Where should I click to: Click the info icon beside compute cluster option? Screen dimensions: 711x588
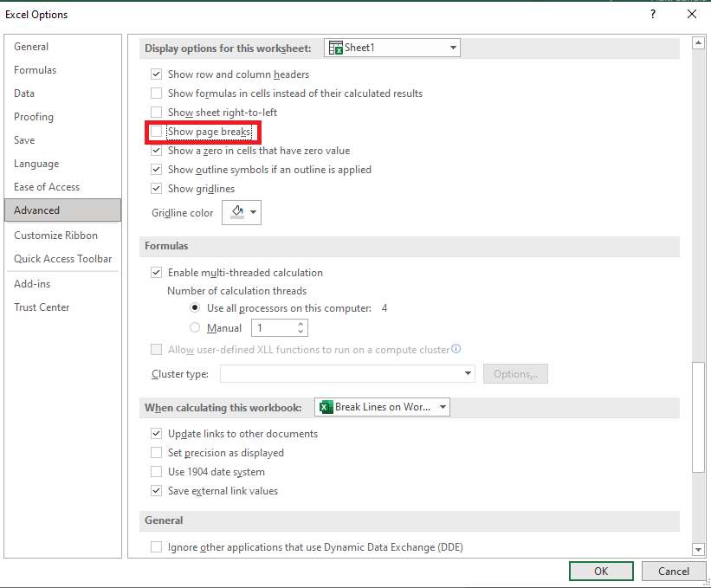(x=456, y=349)
